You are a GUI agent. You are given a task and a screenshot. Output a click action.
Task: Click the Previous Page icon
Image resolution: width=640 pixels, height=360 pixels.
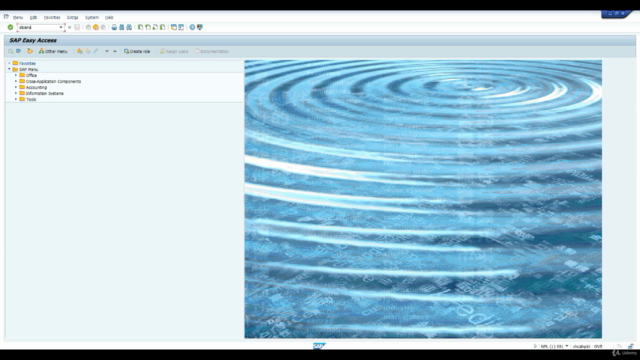point(148,27)
